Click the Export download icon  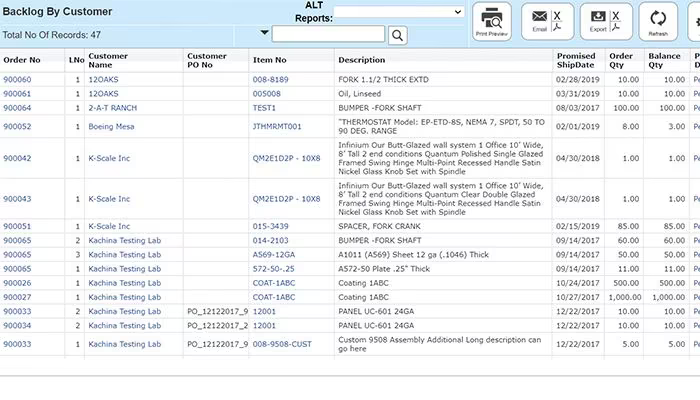point(598,17)
